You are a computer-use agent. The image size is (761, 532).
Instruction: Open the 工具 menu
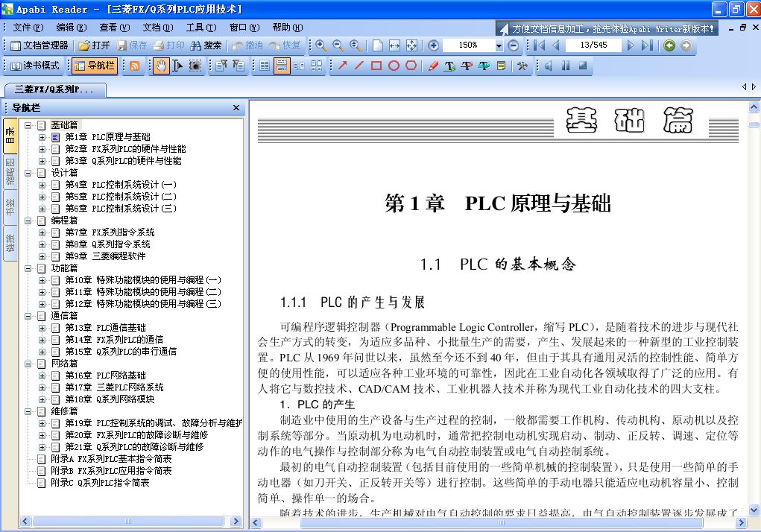click(200, 28)
